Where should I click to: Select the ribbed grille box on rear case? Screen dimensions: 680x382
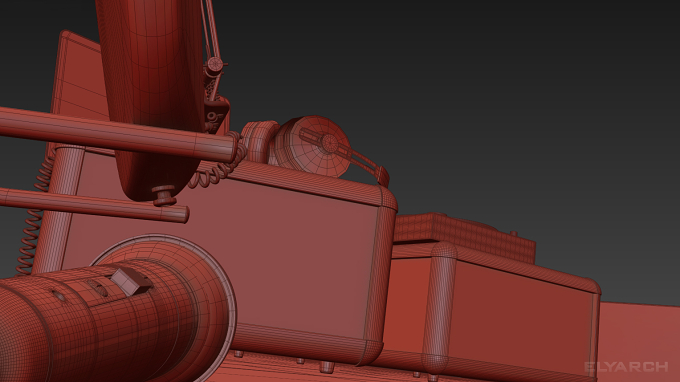(x=466, y=238)
